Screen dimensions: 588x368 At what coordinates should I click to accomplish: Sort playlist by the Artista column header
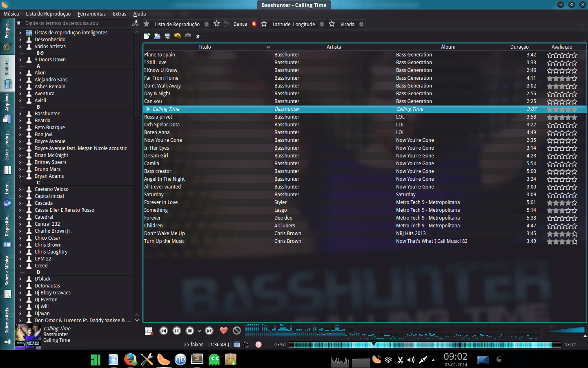pyautogui.click(x=334, y=47)
